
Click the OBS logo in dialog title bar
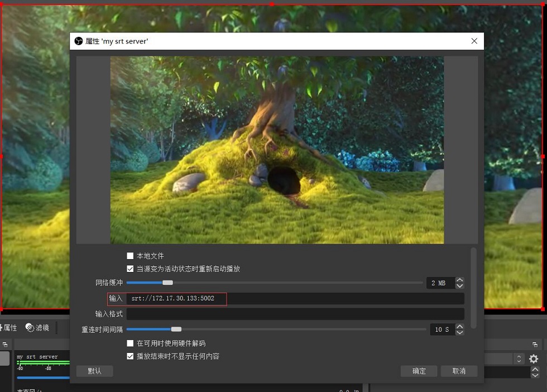pyautogui.click(x=79, y=41)
